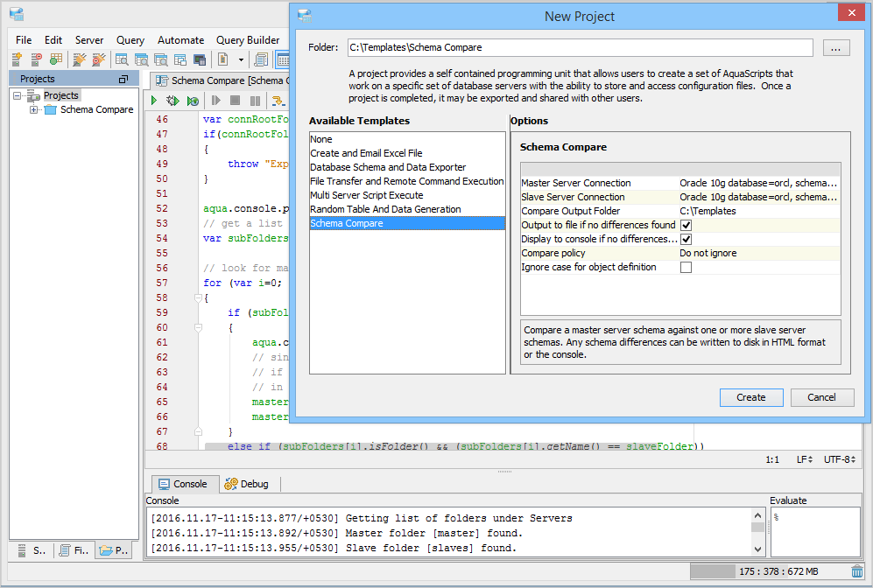
Task: Enable Ignore case for object definition
Action: coord(686,267)
